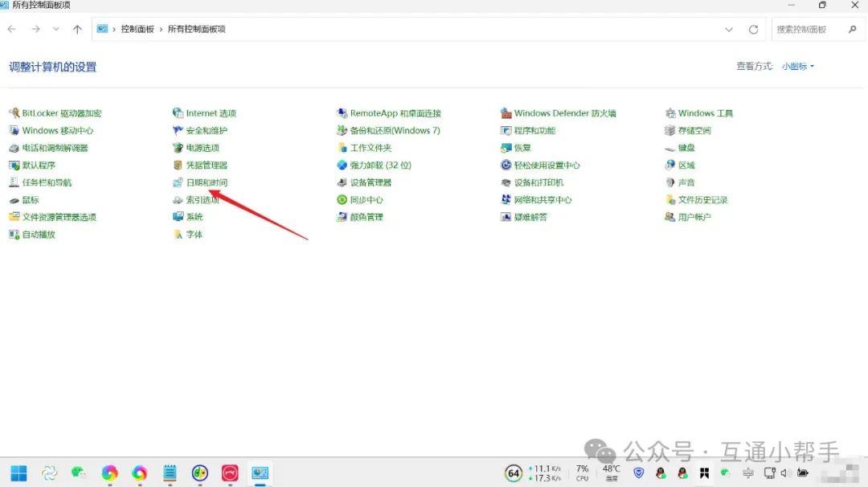This screenshot has height=487, width=868.
Task: Open 程序和功能 item
Action: click(534, 130)
